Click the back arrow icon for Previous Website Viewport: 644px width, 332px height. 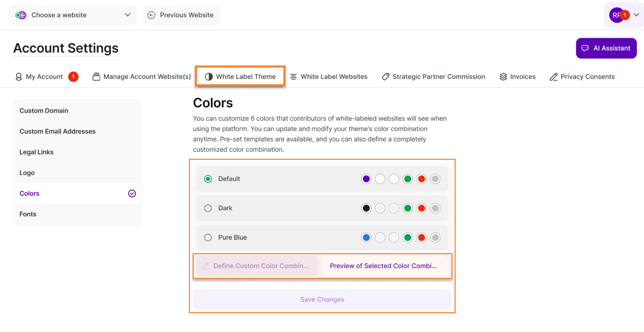pyautogui.click(x=151, y=15)
